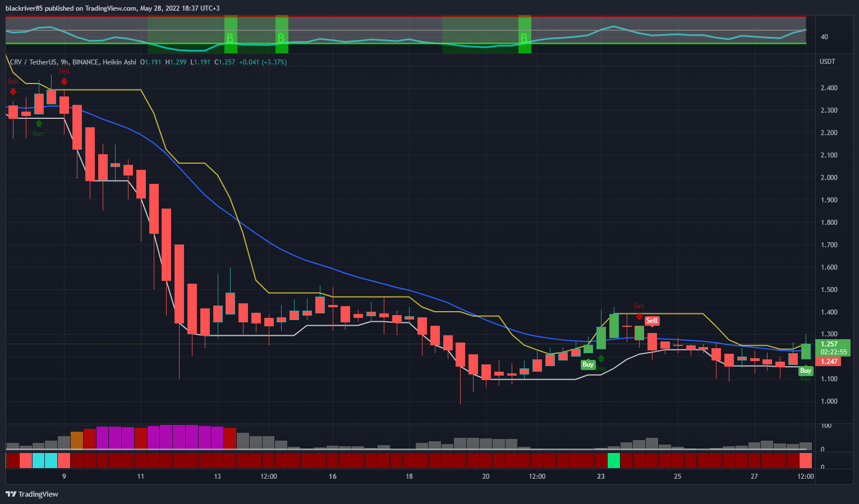This screenshot has height=504, width=859.
Task: Click date 9 on the time axis
Action: (64, 477)
